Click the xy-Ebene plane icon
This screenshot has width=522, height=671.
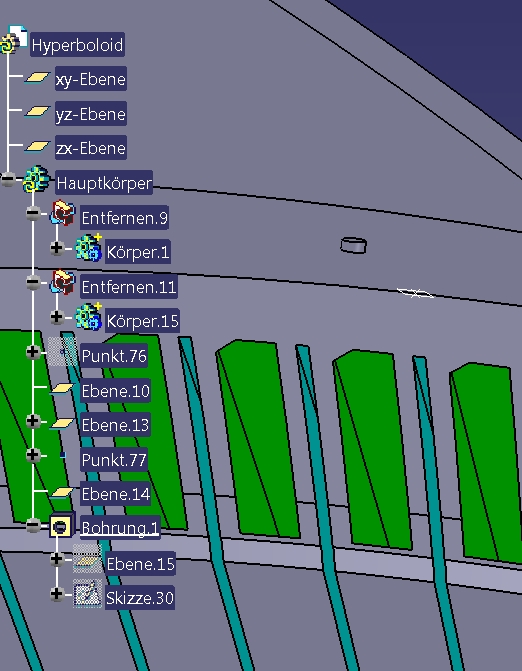[37, 77]
